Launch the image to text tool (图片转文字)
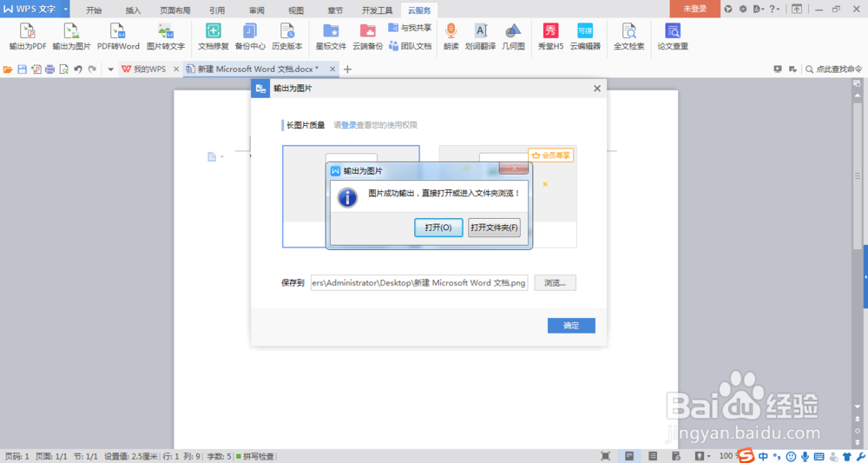 (166, 37)
